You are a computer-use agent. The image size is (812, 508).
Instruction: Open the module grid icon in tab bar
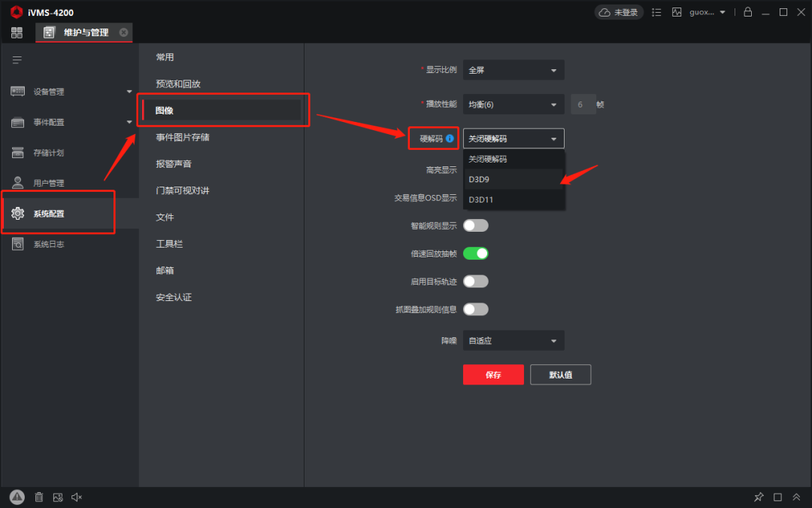17,32
